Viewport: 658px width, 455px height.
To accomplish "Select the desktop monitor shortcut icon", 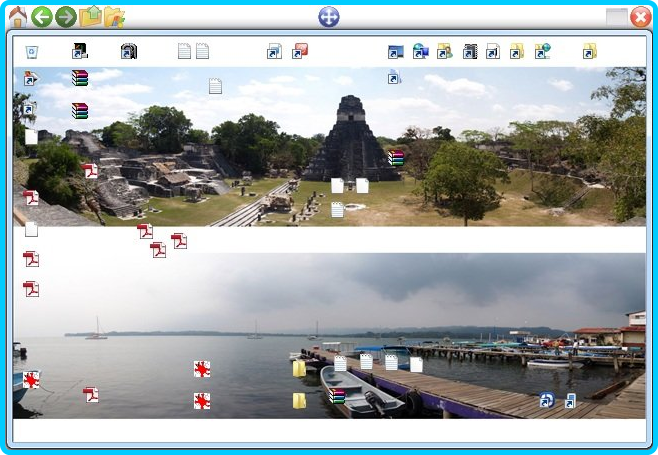I will click(396, 52).
